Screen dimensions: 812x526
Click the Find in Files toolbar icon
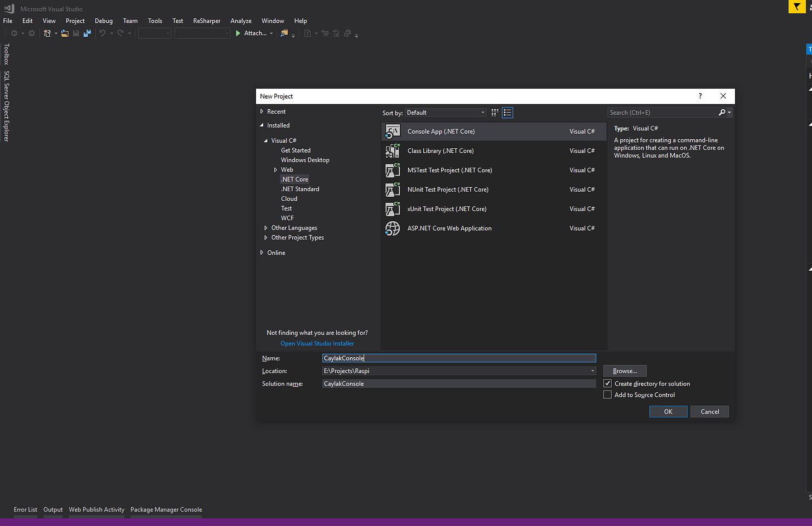284,33
